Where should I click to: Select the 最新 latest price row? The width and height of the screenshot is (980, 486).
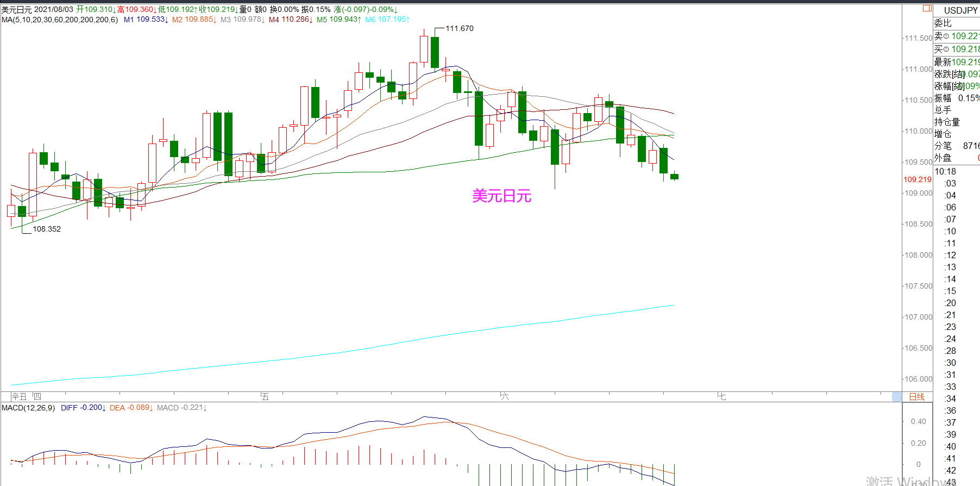point(957,62)
